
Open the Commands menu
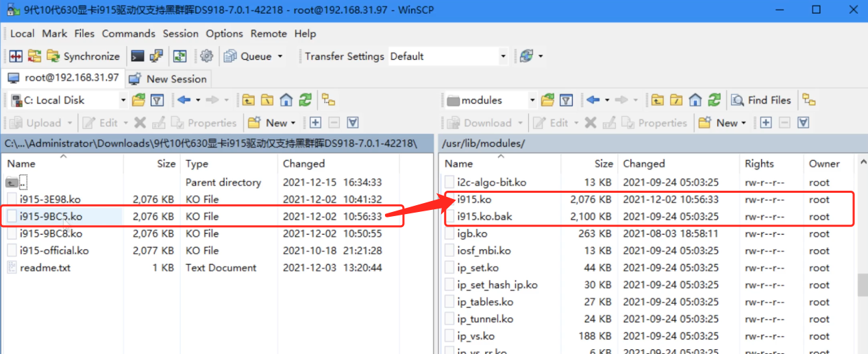tap(129, 34)
